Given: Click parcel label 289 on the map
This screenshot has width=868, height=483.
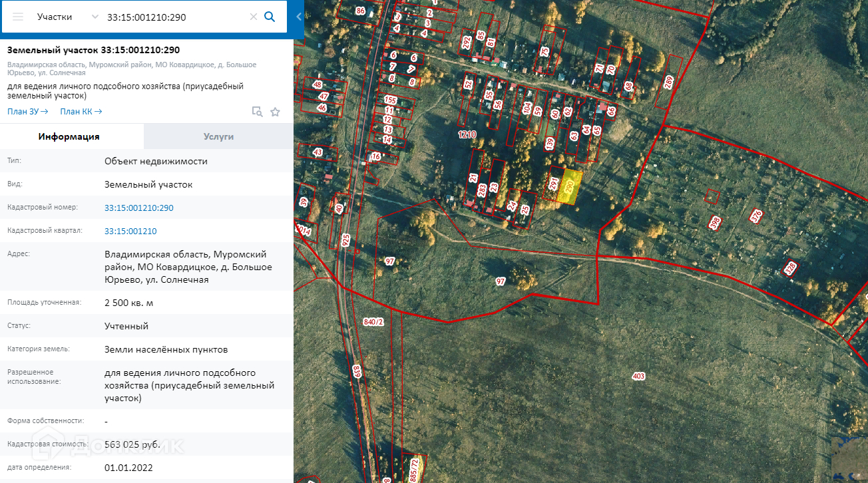Looking at the screenshot, I should click(x=669, y=82).
